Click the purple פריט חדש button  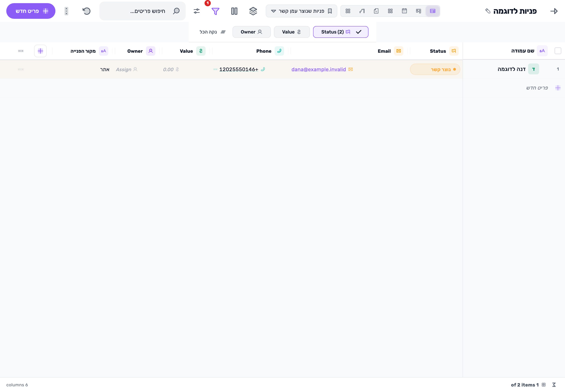tap(31, 11)
